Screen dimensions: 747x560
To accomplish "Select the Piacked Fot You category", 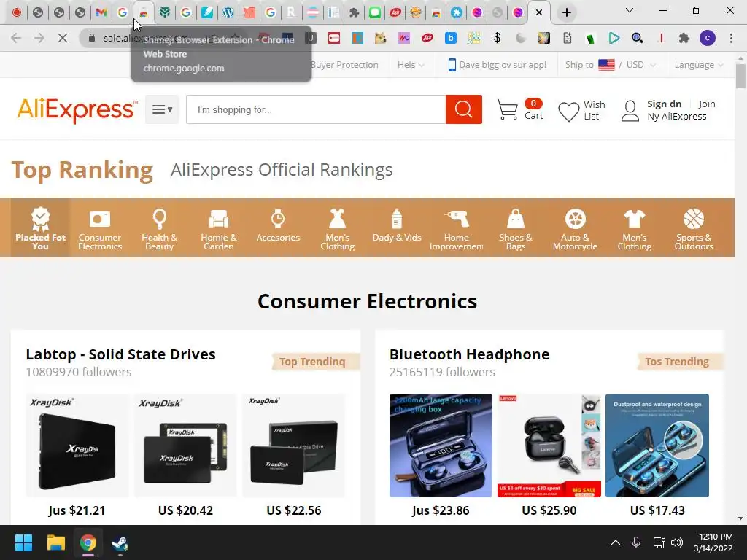I will pyautogui.click(x=41, y=228).
